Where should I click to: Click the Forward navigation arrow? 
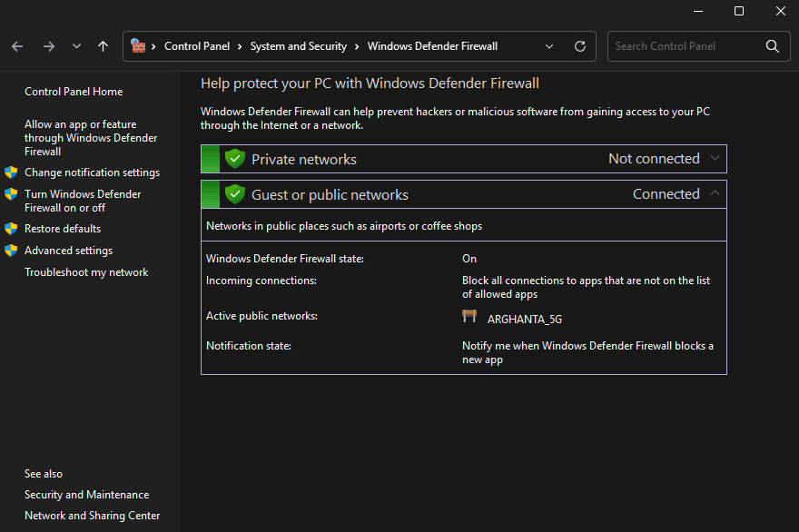(x=49, y=46)
